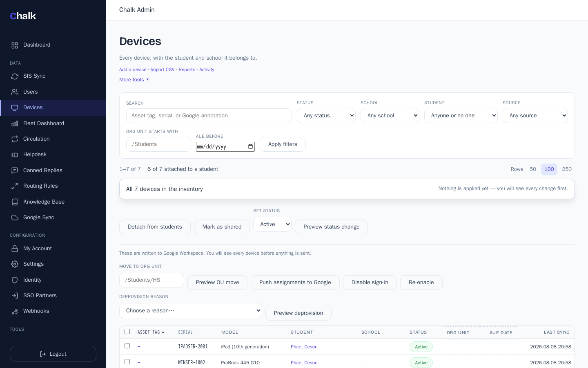Go to SSO Partners
Image resolution: width=588 pixels, height=368 pixels.
tap(53, 296)
